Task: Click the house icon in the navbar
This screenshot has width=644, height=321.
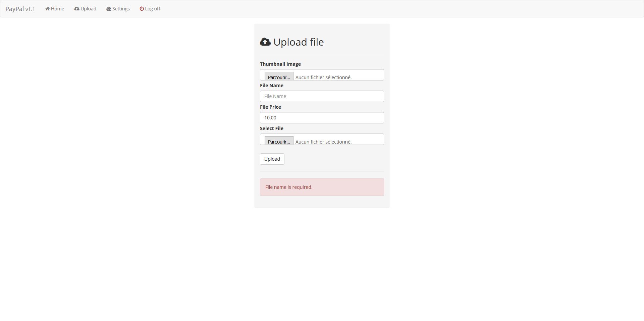Action: click(x=48, y=9)
